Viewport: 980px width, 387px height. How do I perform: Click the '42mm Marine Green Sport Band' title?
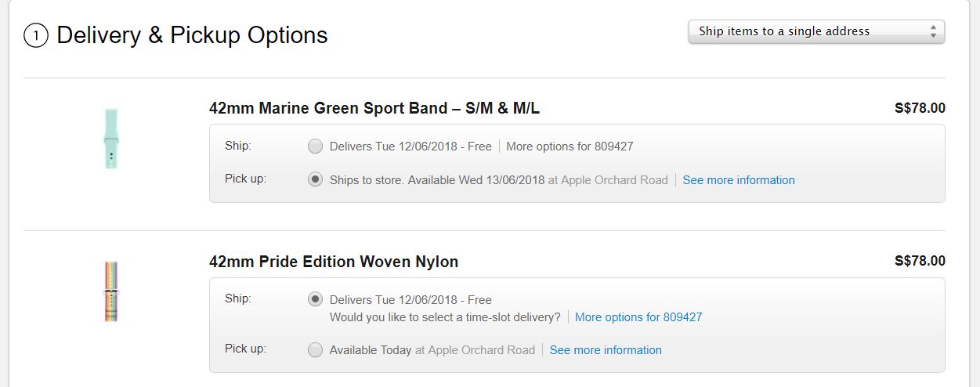[x=374, y=108]
